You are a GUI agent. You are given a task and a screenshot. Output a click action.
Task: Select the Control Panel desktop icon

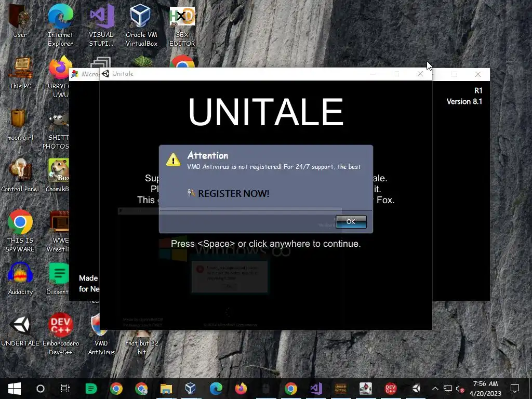20,176
